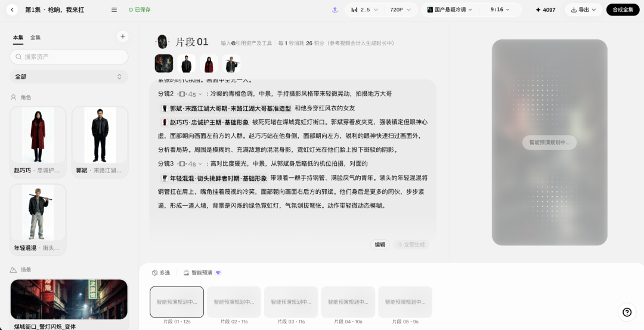Click the 场景 section header

point(20,270)
